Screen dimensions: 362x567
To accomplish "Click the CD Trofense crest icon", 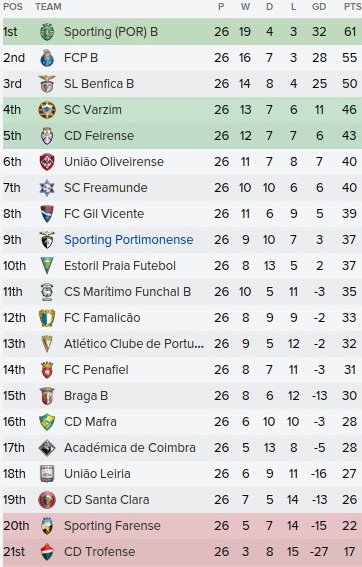I will click(x=47, y=552).
